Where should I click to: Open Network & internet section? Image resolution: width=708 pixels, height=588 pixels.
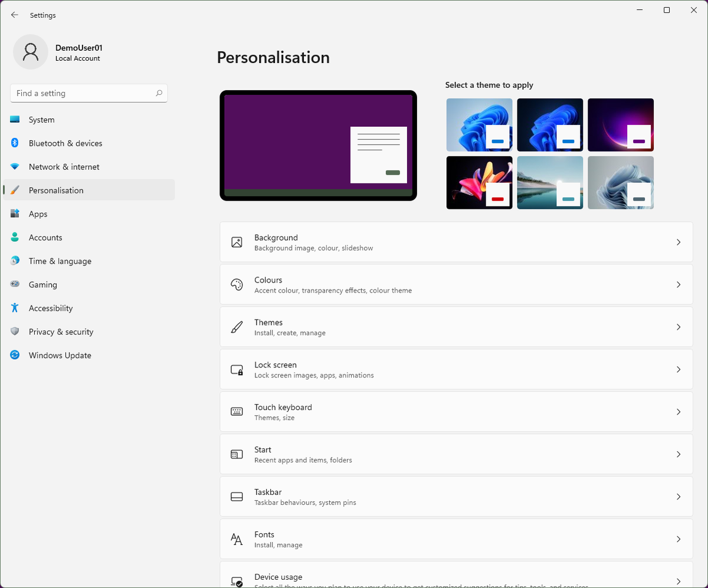pyautogui.click(x=89, y=167)
